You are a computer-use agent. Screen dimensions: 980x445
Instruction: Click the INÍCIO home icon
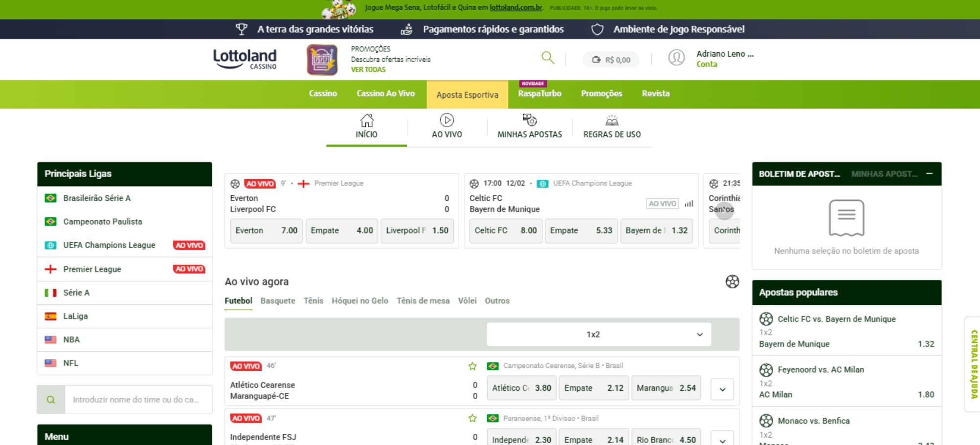pos(367,120)
